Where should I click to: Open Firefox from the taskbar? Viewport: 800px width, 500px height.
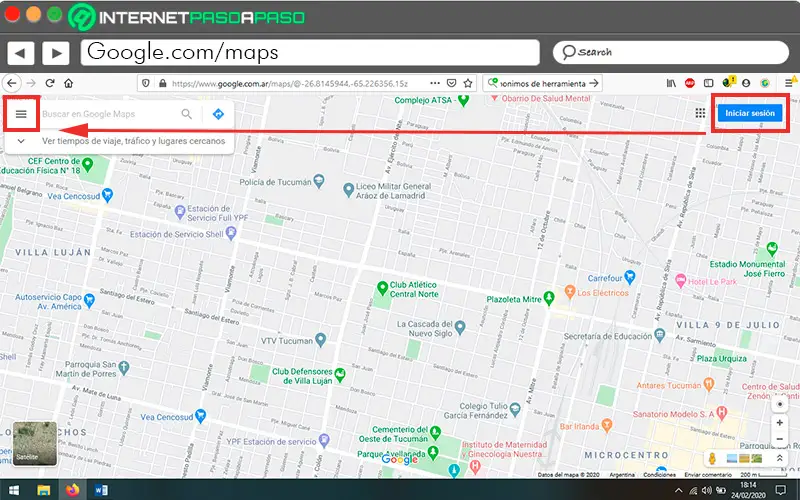pos(72,490)
